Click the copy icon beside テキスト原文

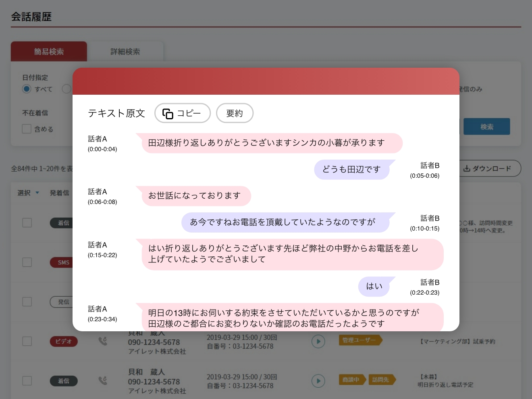pos(168,114)
